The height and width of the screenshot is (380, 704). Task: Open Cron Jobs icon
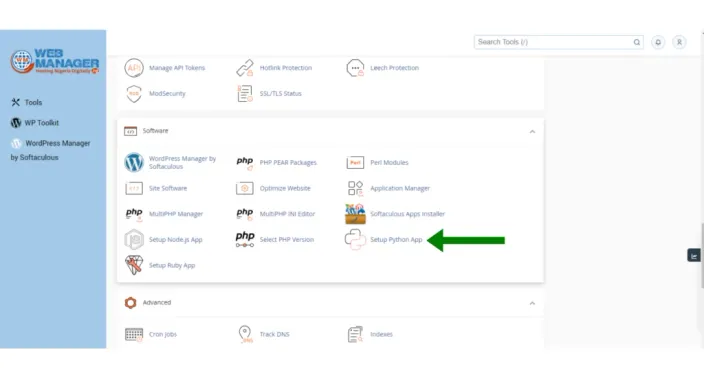pyautogui.click(x=134, y=334)
